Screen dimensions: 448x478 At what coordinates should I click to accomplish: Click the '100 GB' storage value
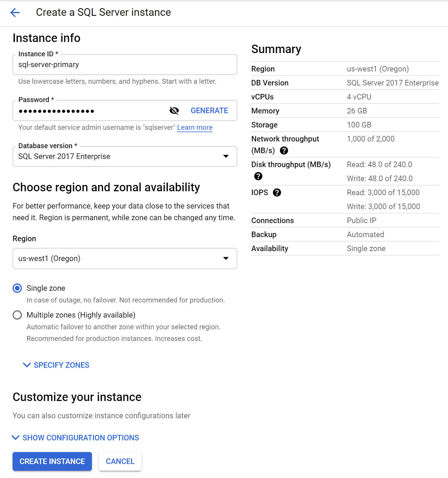[x=359, y=125]
